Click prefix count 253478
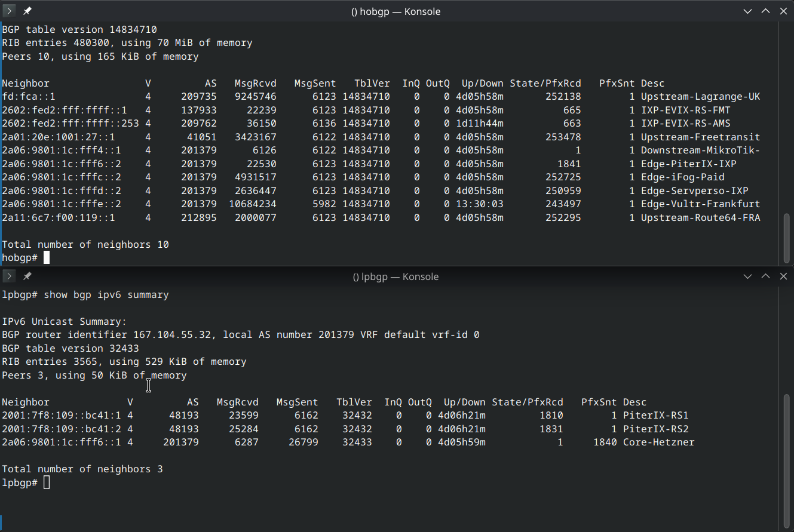Viewport: 794px width, 532px height. [563, 137]
